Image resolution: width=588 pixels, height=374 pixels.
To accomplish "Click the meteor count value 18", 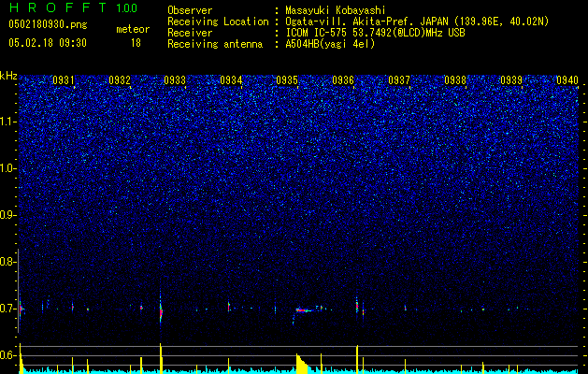I will 136,43.
